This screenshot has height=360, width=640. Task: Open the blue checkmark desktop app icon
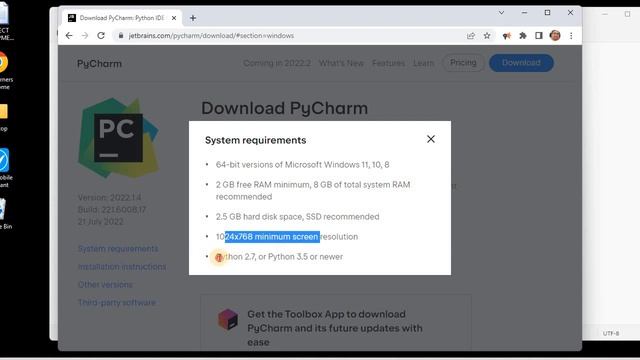[4, 160]
